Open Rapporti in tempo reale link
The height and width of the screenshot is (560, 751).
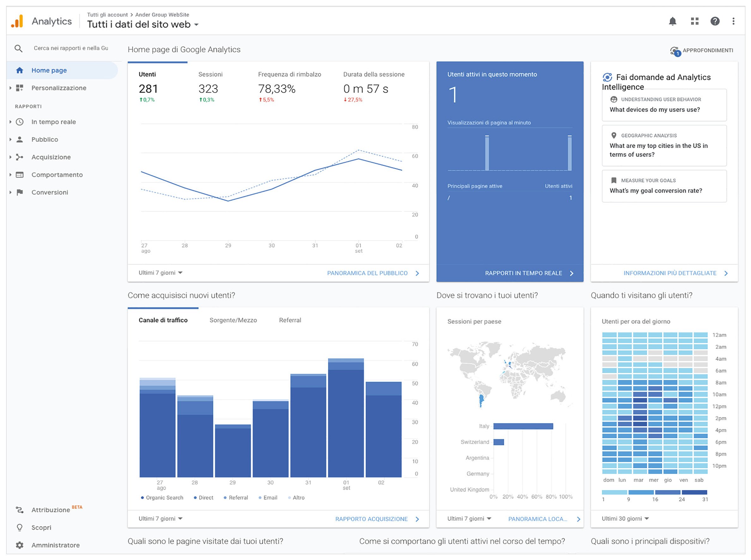pos(524,273)
